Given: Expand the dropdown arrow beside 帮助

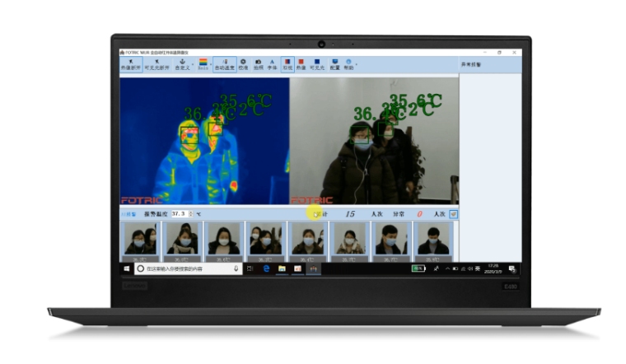Looking at the screenshot, I should click(356, 63).
